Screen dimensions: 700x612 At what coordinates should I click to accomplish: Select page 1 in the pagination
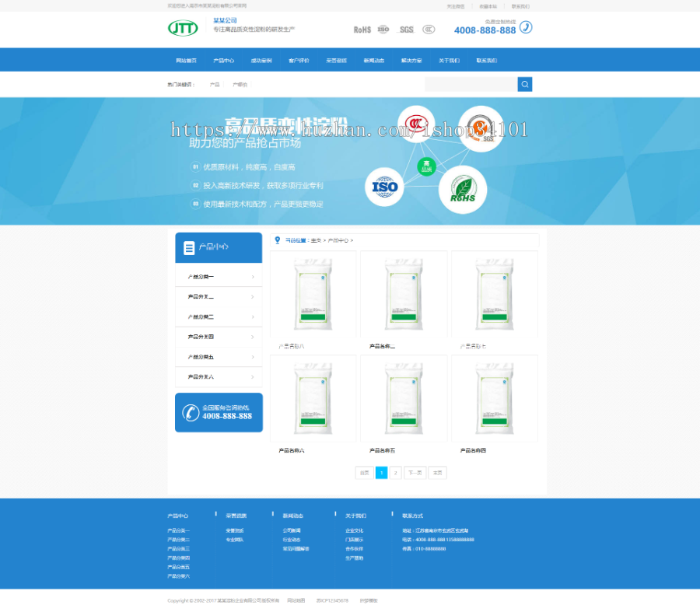pos(381,473)
